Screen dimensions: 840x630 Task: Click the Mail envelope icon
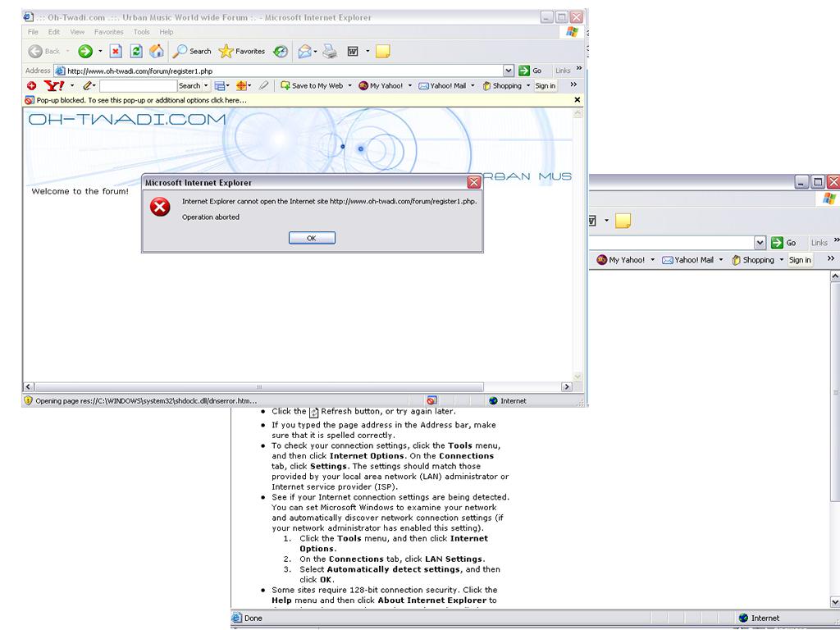pyautogui.click(x=304, y=52)
